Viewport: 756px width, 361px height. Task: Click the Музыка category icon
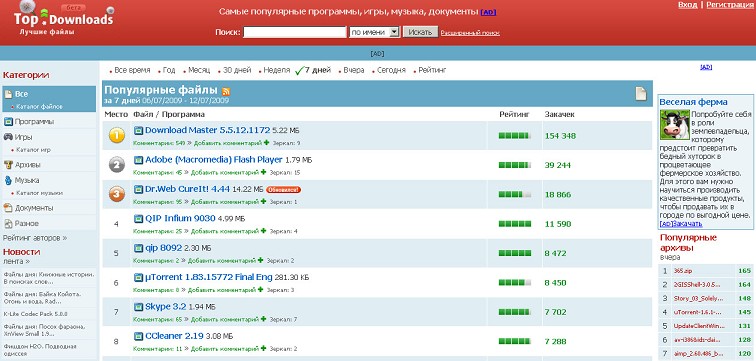point(8,180)
